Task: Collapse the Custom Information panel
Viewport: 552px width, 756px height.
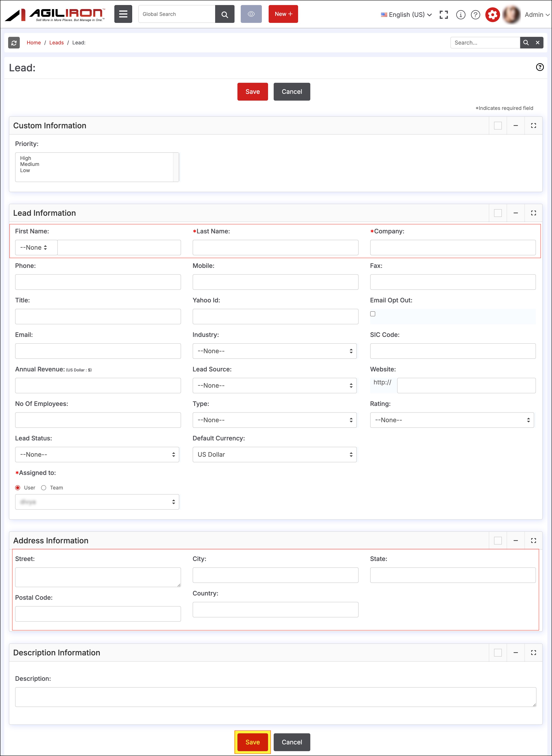Action: (x=516, y=126)
